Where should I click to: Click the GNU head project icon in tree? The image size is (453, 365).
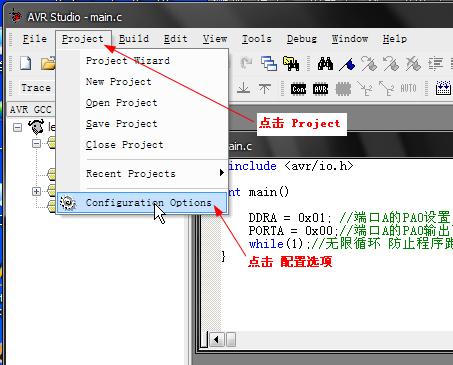[36, 127]
